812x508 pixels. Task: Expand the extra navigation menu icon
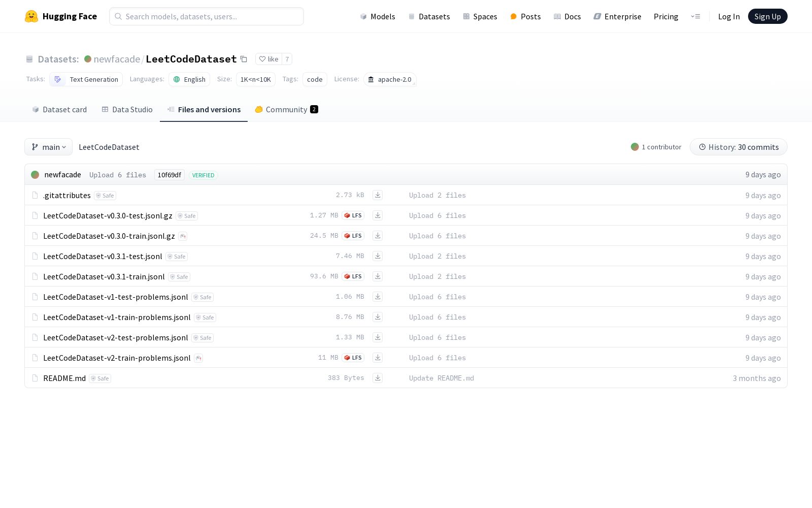(x=695, y=16)
